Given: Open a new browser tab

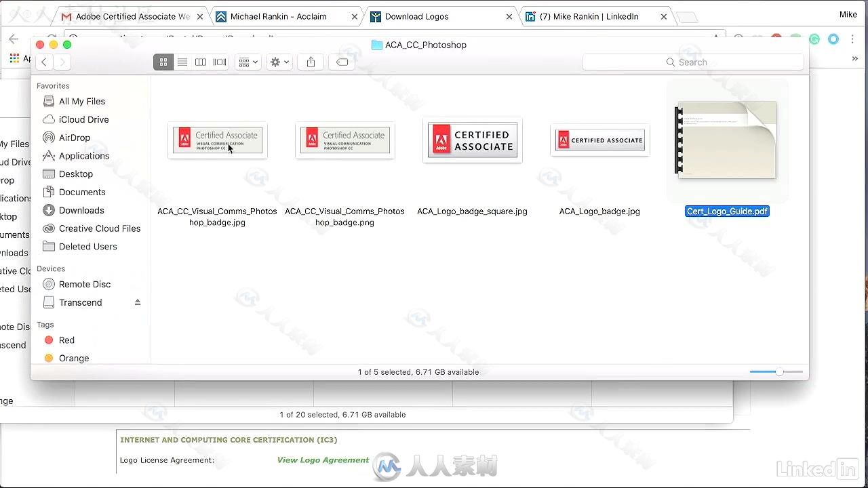Looking at the screenshot, I should [686, 18].
